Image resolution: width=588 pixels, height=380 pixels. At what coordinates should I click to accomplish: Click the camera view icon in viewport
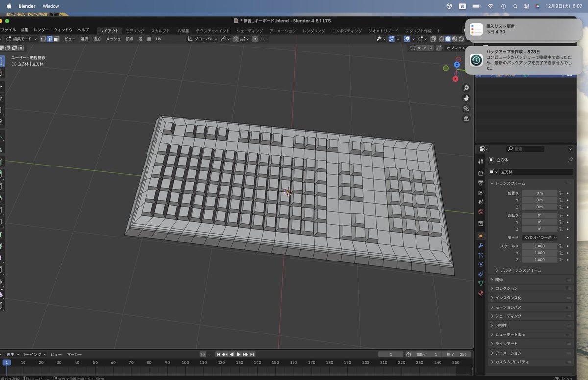tap(466, 108)
